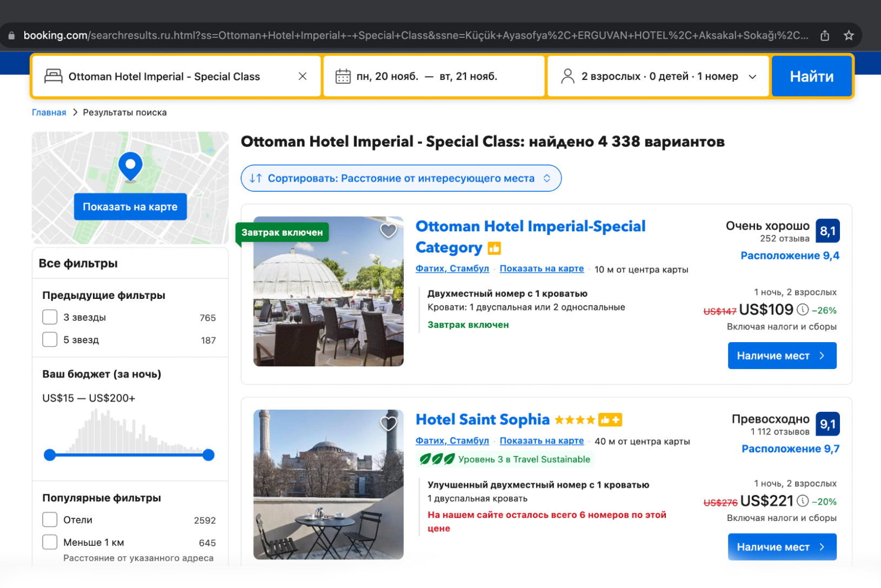Check the '3 звезды' filter
This screenshot has height=588, width=881.
[50, 317]
